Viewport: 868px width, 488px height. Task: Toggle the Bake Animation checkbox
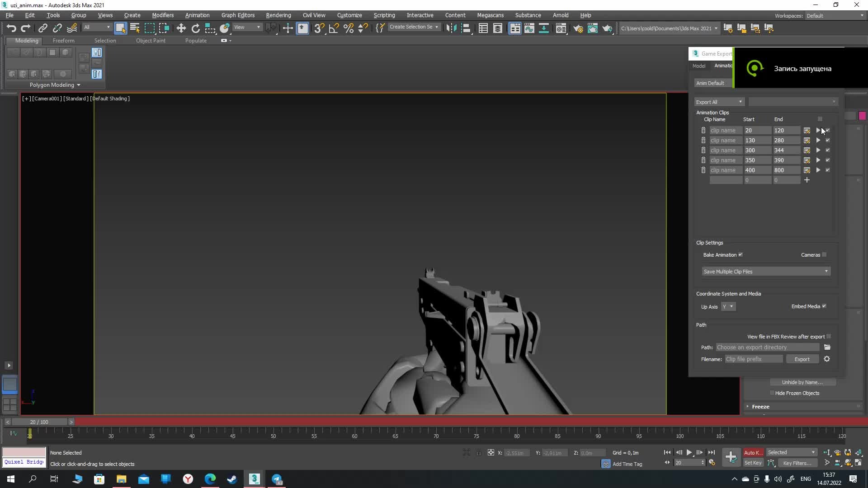(x=741, y=255)
